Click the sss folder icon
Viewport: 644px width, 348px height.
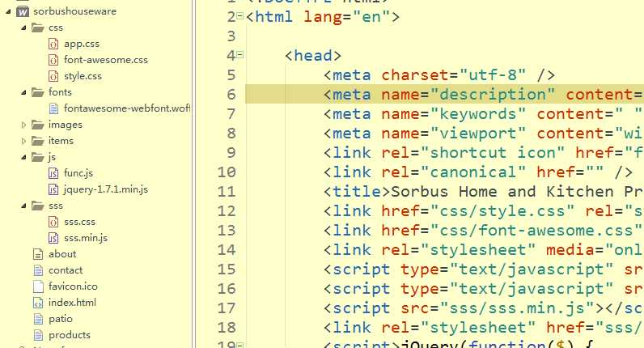point(38,206)
